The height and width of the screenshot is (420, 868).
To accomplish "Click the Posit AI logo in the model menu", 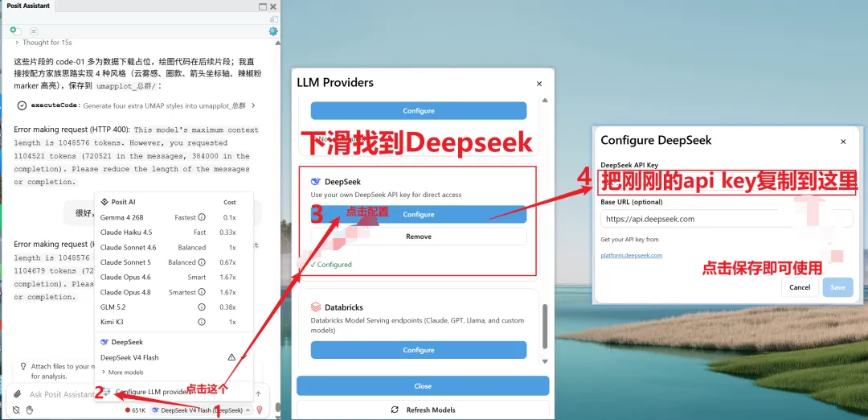I will pyautogui.click(x=104, y=202).
